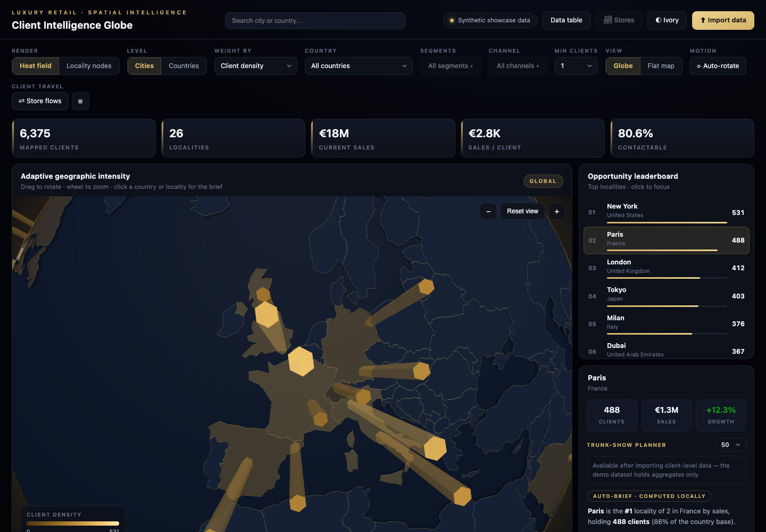This screenshot has height=532, width=766.
Task: Click Synthetic showcase data badge
Action: pos(490,20)
